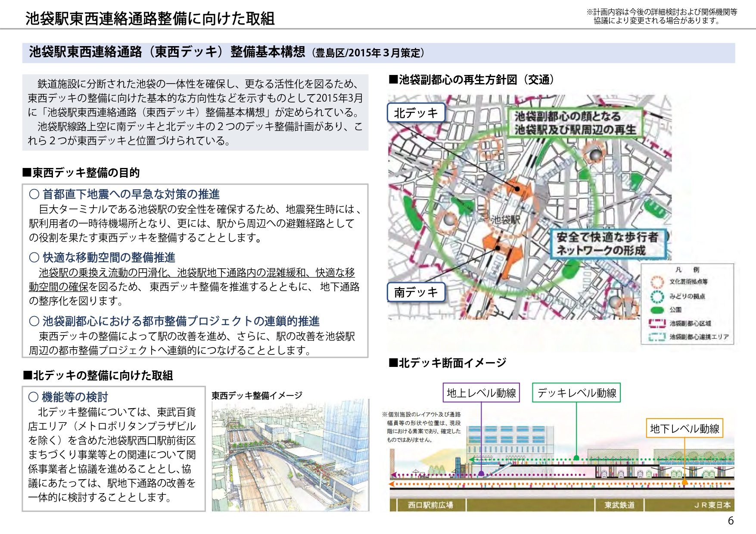This screenshot has width=756, height=534.
Task: Select the 南デッキ callout label on the map
Action: [416, 292]
